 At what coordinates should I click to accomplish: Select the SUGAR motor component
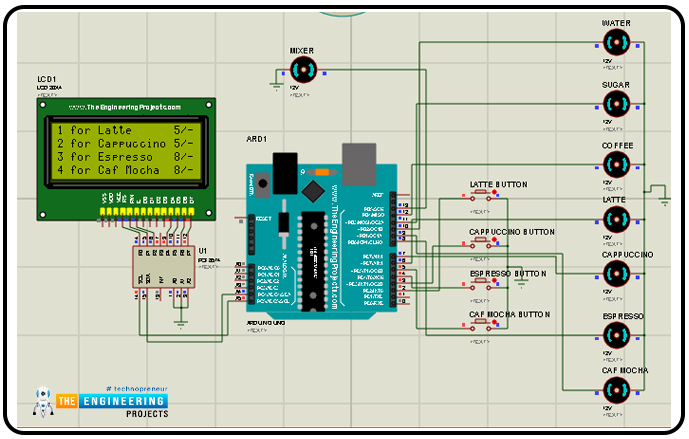point(616,104)
